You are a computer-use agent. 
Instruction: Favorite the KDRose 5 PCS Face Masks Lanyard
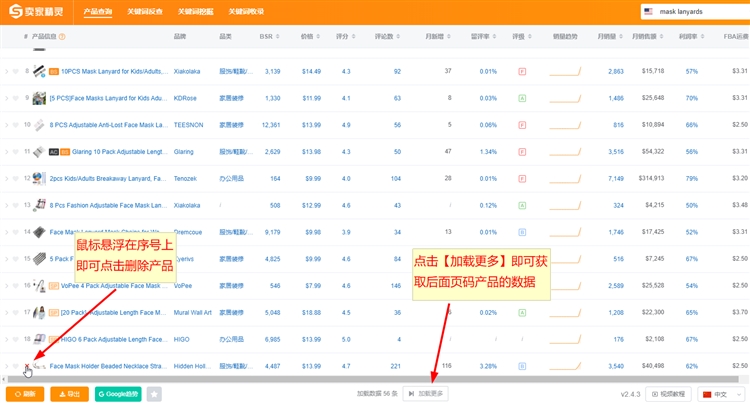point(15,98)
